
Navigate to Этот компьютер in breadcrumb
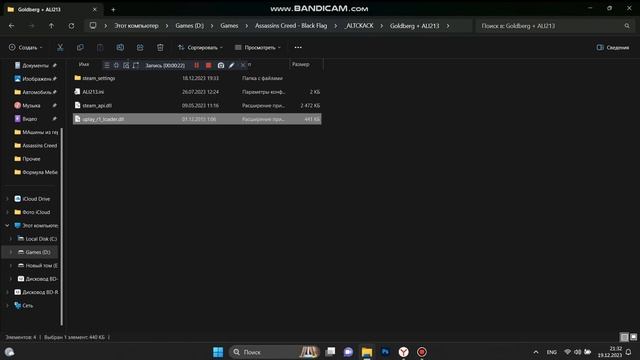click(136, 26)
